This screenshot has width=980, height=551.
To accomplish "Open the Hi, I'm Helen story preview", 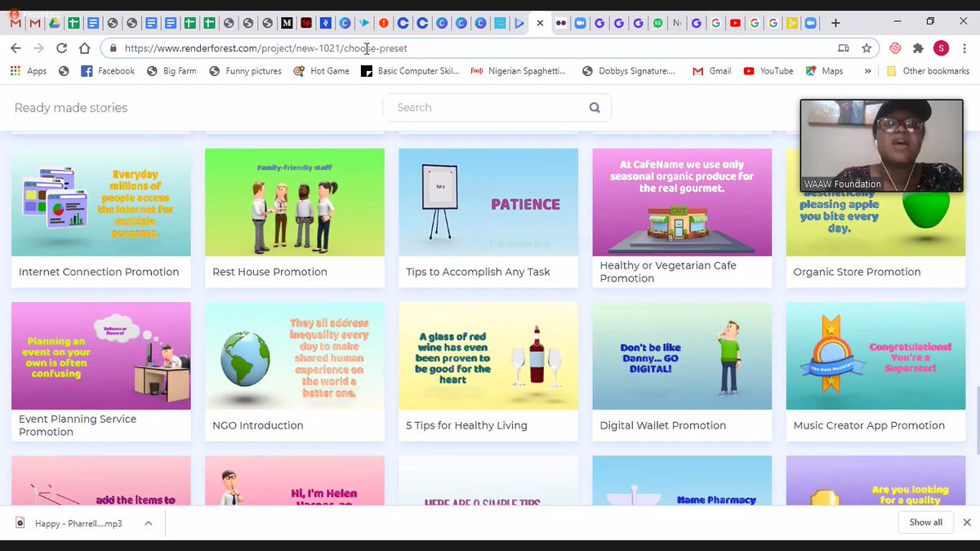I will (295, 482).
